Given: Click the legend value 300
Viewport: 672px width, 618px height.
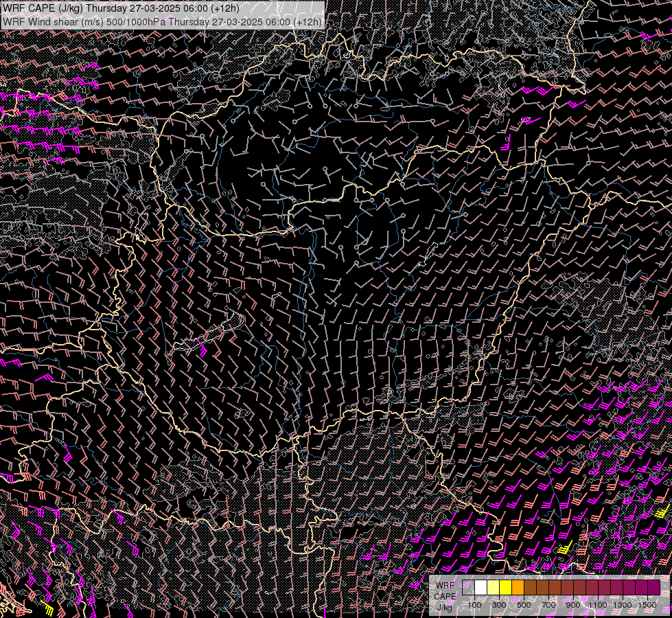Looking at the screenshot, I should [499, 605].
